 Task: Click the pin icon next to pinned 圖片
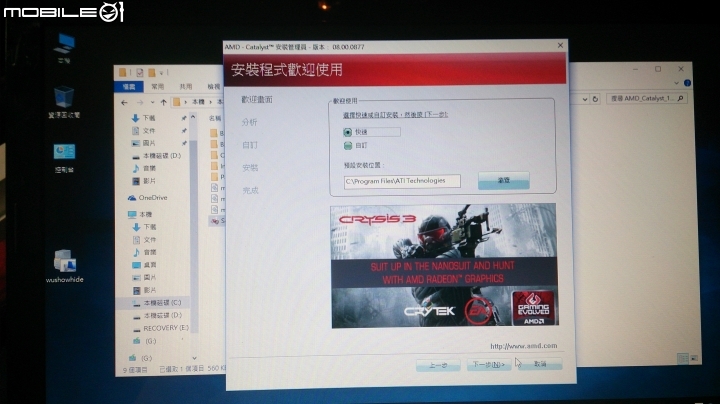[184, 143]
